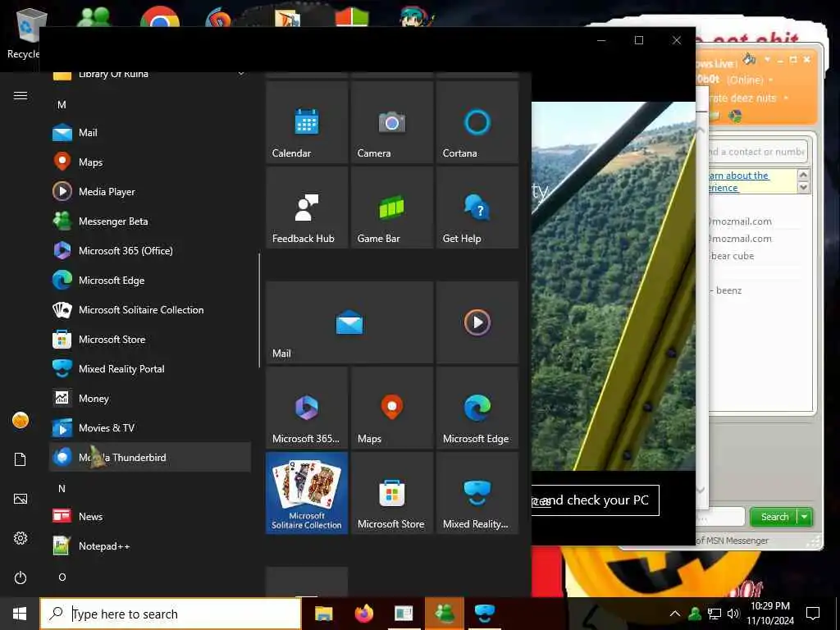Open the Cortana tile
The height and width of the screenshot is (630, 840).
(x=477, y=122)
